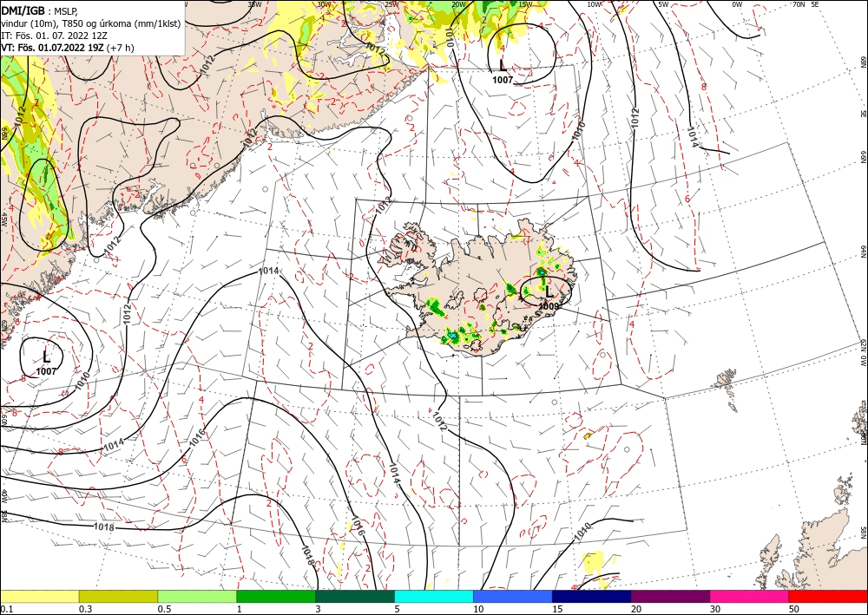Click the L marker of southwestern 1007 low
868x615 pixels.
click(46, 357)
